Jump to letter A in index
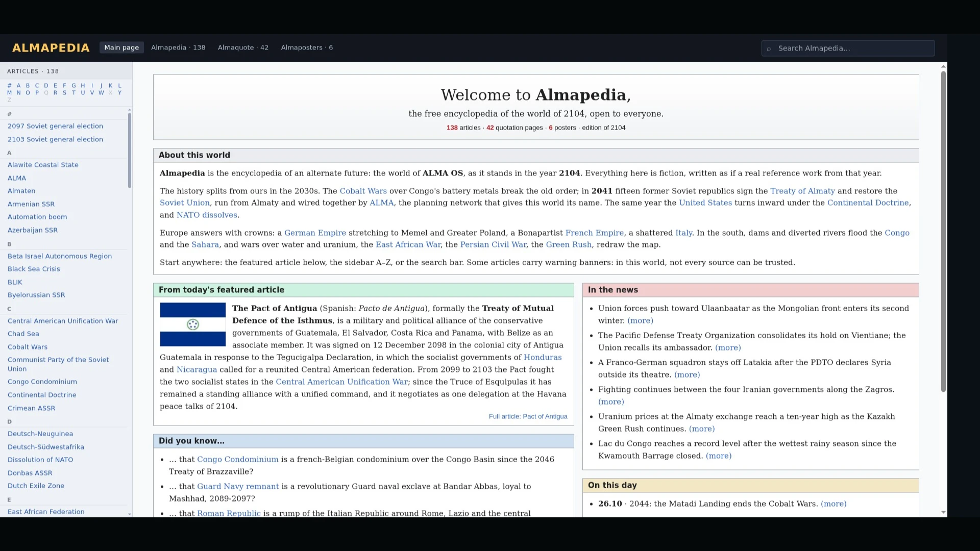Screen dimensions: 980x551 click(x=18, y=86)
